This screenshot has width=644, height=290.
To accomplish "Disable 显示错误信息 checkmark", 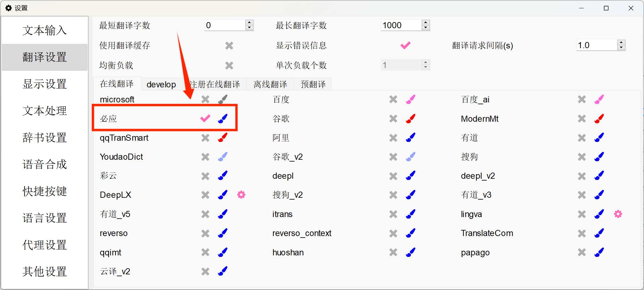I will (x=406, y=46).
